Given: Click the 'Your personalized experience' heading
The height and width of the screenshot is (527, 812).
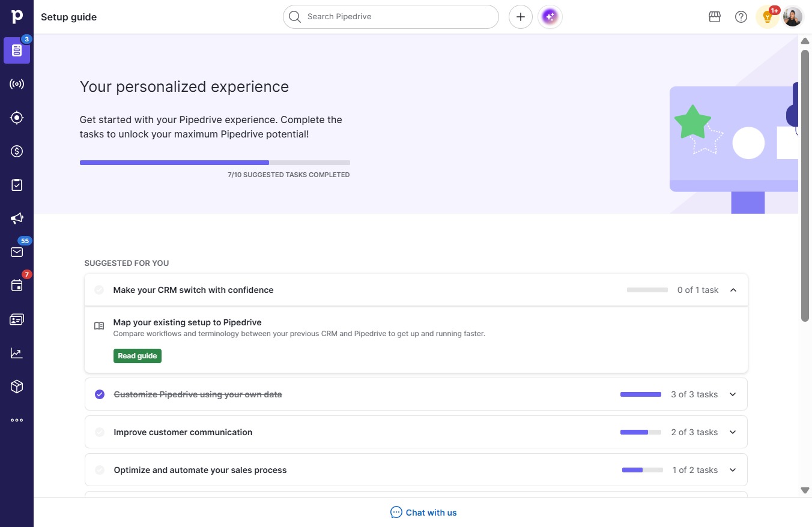Looking at the screenshot, I should point(184,87).
